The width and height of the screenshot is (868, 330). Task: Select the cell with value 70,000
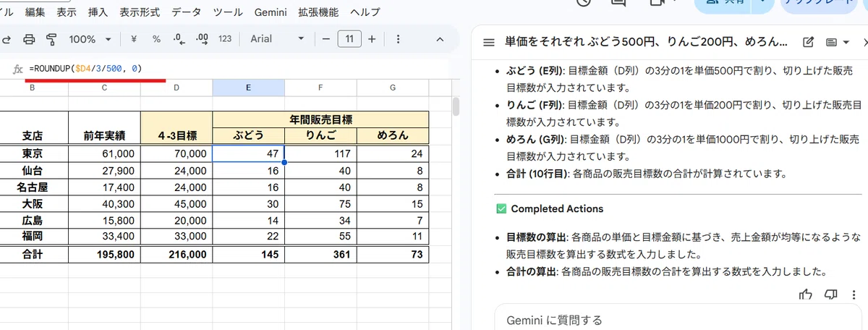(x=176, y=153)
